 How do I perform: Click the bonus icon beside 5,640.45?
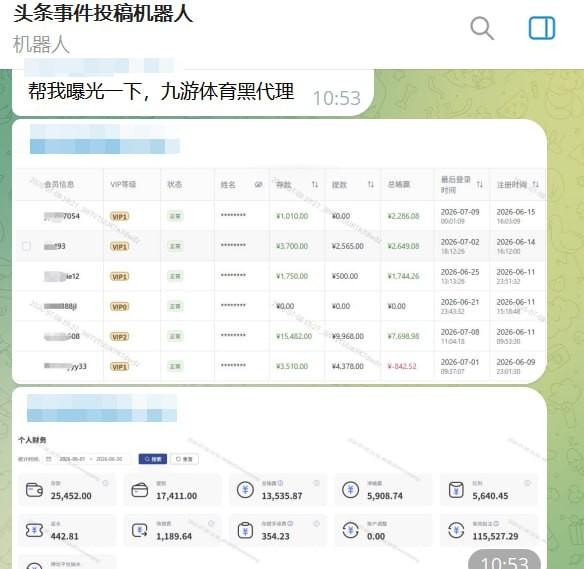click(456, 490)
